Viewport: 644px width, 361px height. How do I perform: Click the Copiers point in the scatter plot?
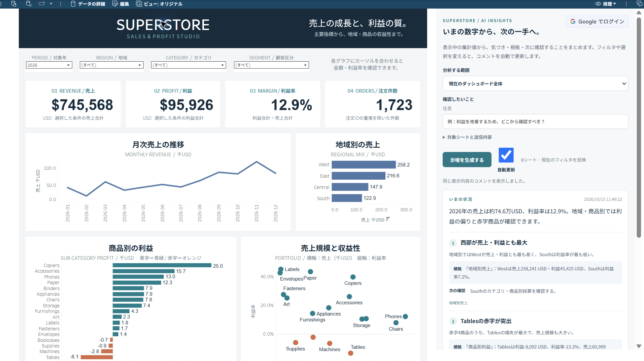(353, 277)
